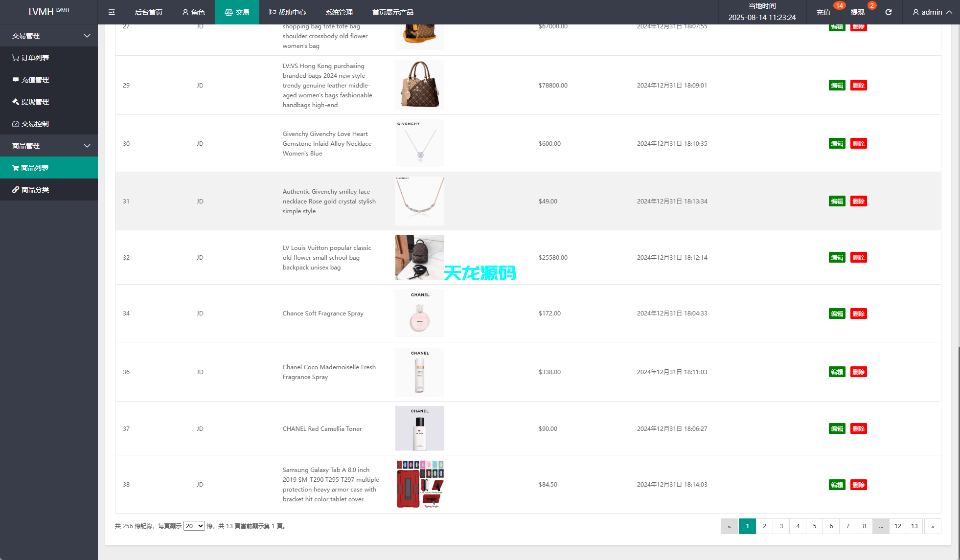
Task: Switch to the 首页展示产品 tab
Action: pos(392,12)
